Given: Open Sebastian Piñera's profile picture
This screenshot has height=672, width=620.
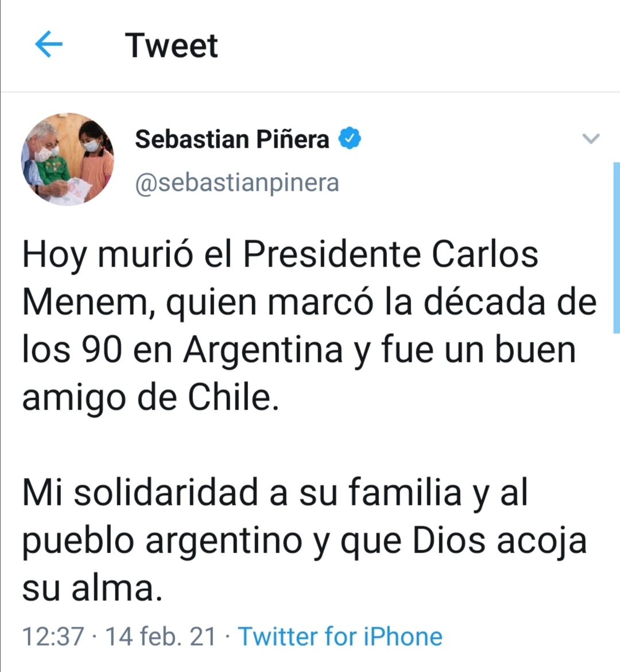Looking at the screenshot, I should coord(68,160).
